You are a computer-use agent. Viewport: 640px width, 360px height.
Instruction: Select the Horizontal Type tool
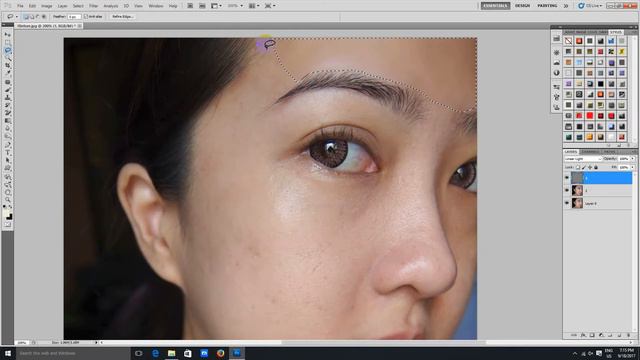point(8,152)
